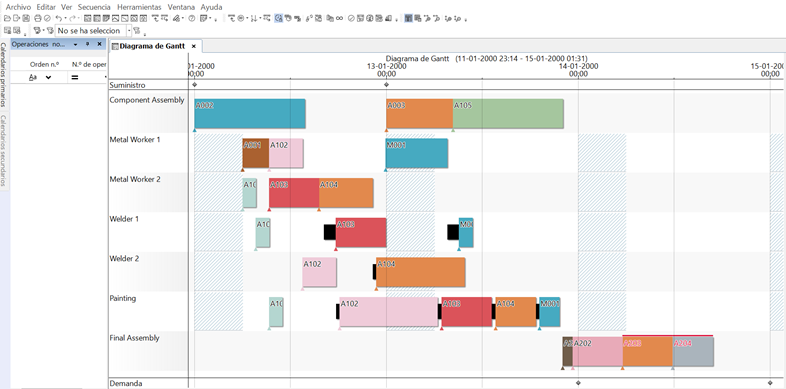Screen dimensions: 786x389
Task: Click the highlighted magnifier clock toolbar icon
Action: 278,18
